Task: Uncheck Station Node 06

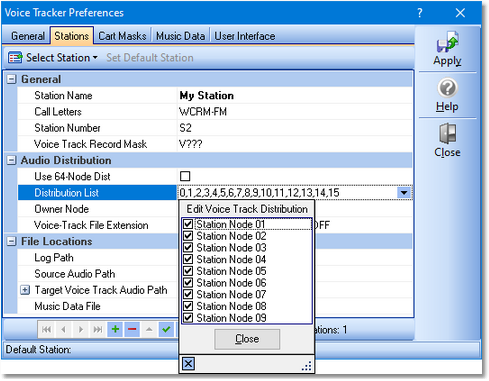Action: coord(188,282)
